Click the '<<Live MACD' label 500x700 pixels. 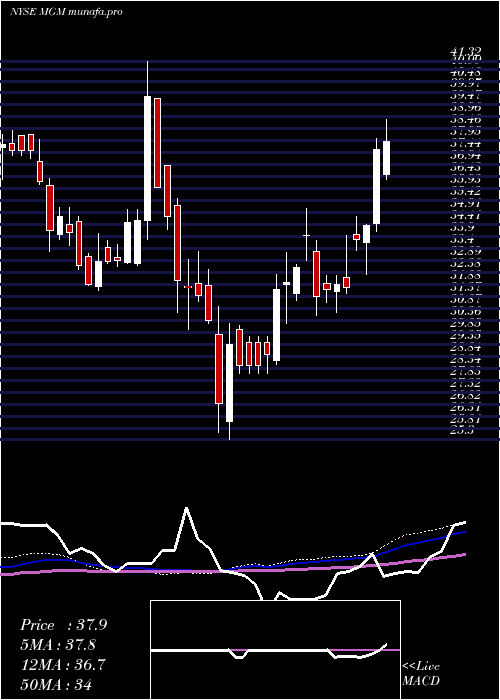pyautogui.click(x=421, y=674)
